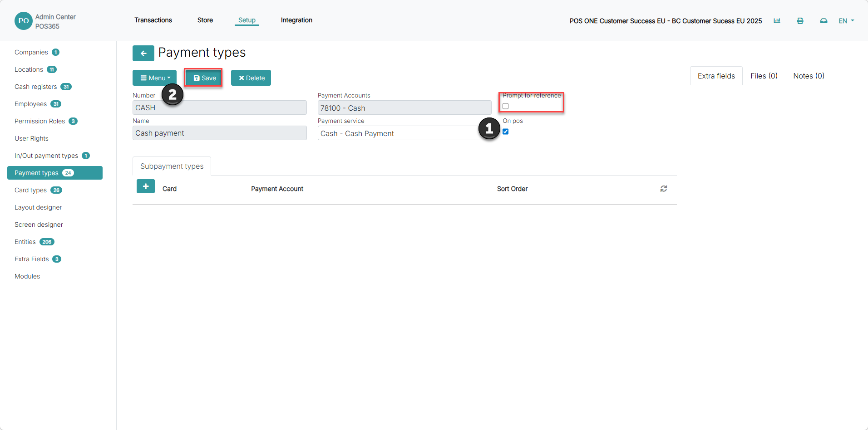
Task: Select the Subpayment types tab
Action: [172, 166]
